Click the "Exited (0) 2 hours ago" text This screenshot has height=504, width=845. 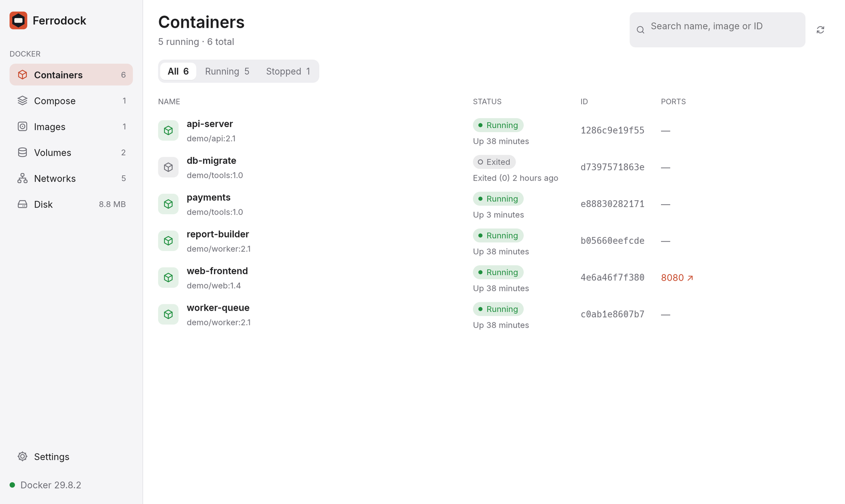[516, 178]
